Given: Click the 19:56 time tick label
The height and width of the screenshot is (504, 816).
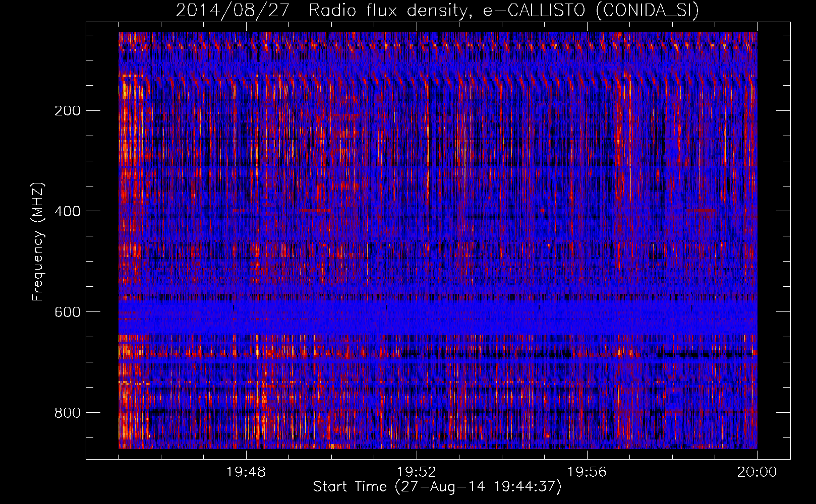Looking at the screenshot, I should pyautogui.click(x=587, y=472).
